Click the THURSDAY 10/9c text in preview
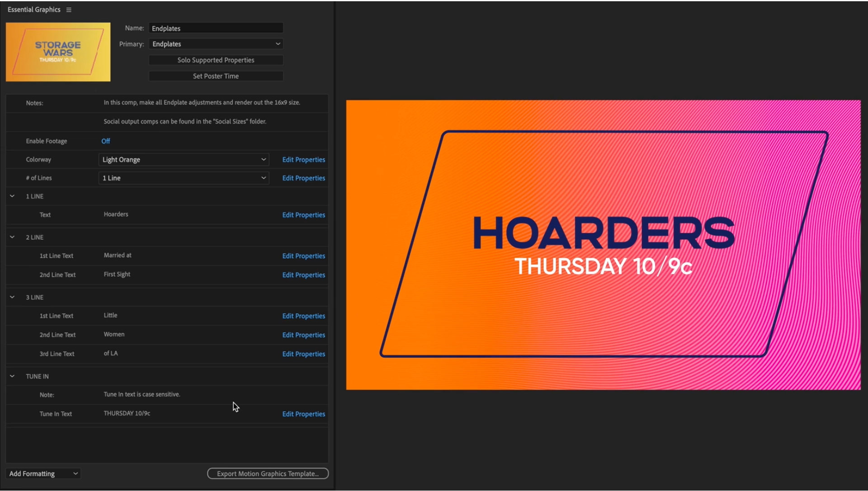Viewport: 868px width, 491px height. 603,267
